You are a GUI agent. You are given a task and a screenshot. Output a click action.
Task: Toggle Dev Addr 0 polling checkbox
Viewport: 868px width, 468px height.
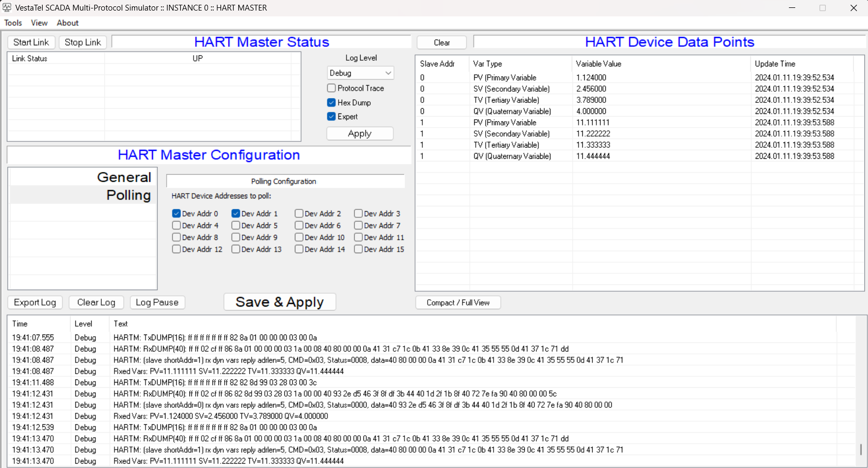point(177,214)
